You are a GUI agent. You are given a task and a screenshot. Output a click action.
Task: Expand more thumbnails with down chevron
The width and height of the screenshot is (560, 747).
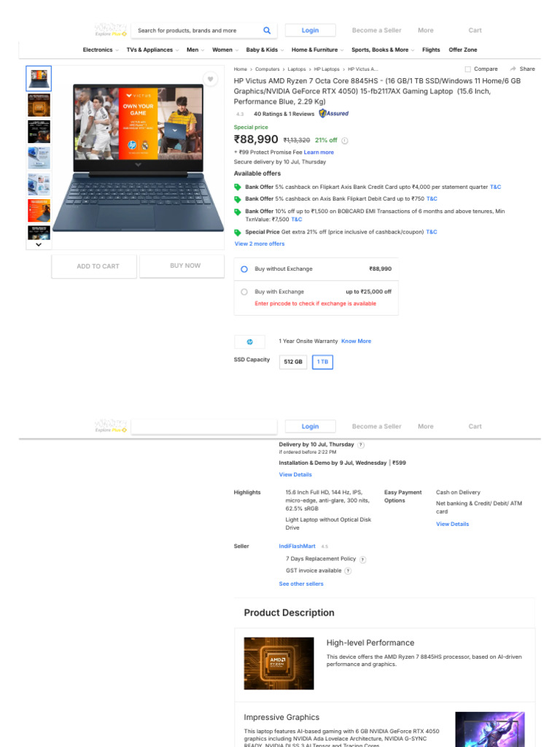(39, 244)
